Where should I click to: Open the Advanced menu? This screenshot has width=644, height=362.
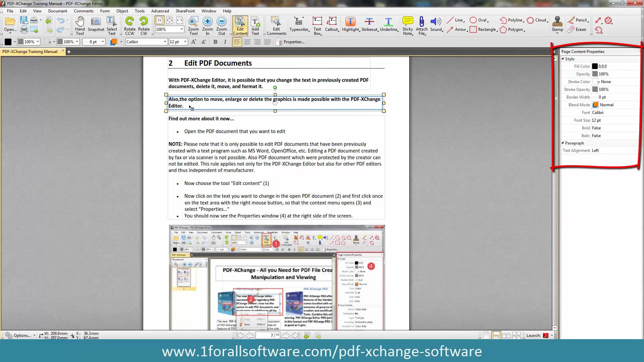tap(160, 11)
